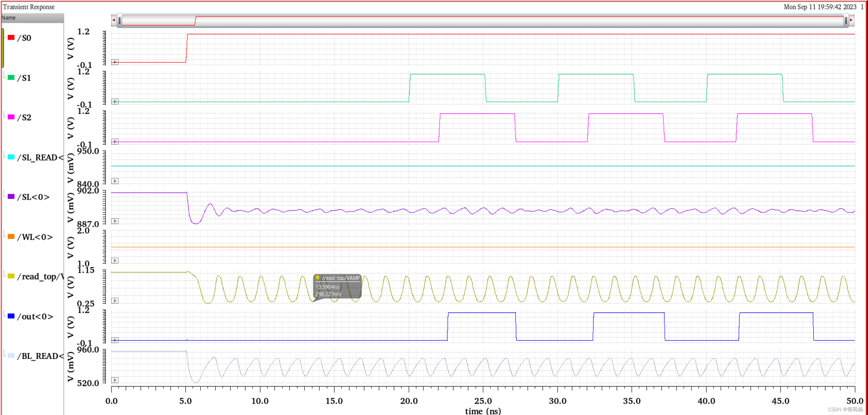This screenshot has width=868, height=415.
Task: Click the read_top/VAMP strip arrow icon
Action: point(115,301)
